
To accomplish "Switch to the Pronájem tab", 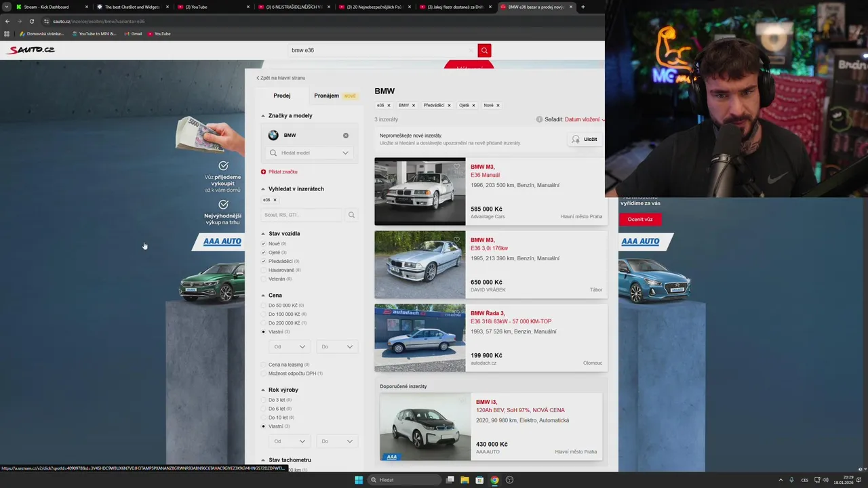I will [335, 96].
